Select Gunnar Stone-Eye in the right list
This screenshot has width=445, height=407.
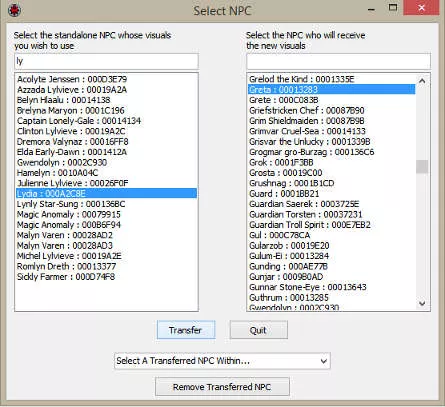(308, 287)
